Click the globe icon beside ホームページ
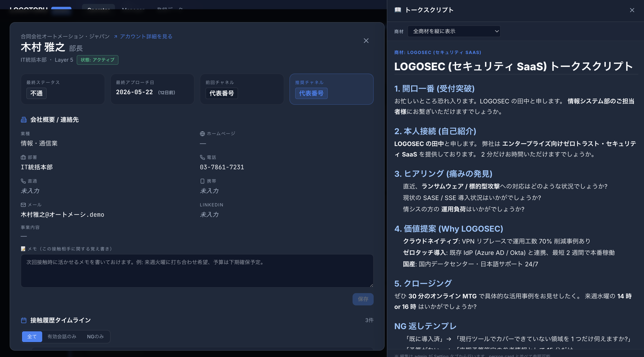This screenshot has width=644, height=357. pyautogui.click(x=202, y=134)
